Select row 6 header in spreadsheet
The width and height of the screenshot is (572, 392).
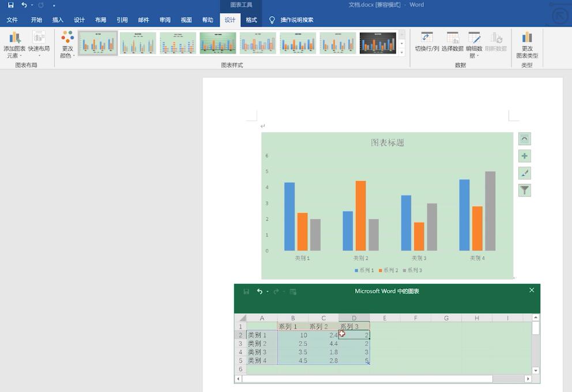pos(240,369)
